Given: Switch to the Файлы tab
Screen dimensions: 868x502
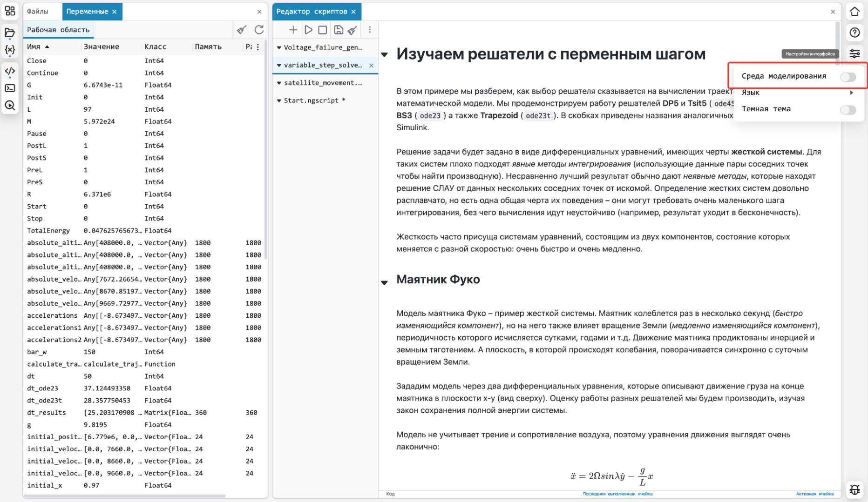Looking at the screenshot, I should [x=37, y=12].
